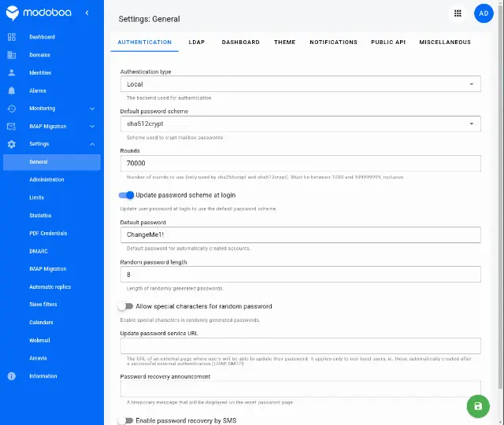The height and width of the screenshot is (425, 504).
Task: Select the Authentication tab
Action: (x=145, y=42)
